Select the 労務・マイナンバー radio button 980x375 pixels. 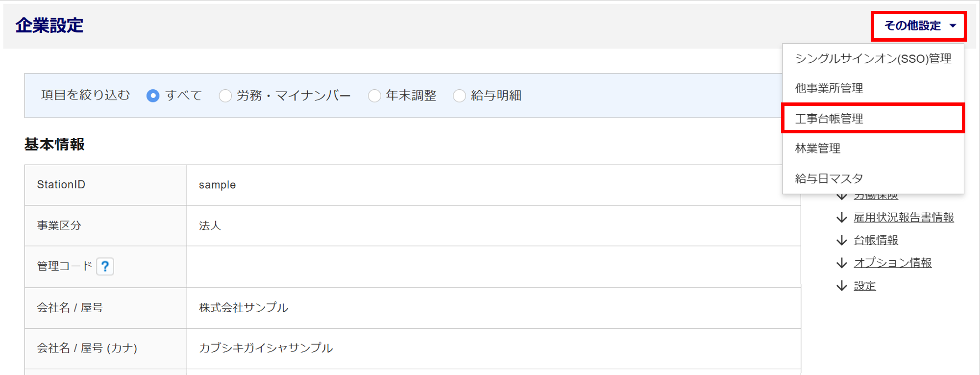[x=225, y=96]
